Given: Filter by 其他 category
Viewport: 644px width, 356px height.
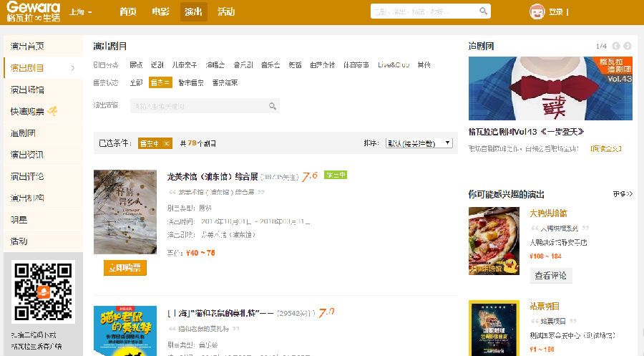Looking at the screenshot, I should 424,65.
